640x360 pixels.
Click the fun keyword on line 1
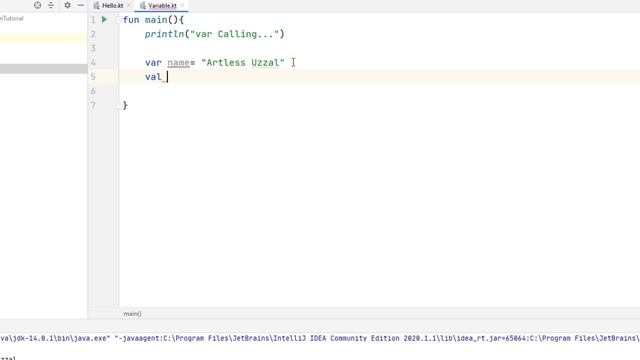131,20
